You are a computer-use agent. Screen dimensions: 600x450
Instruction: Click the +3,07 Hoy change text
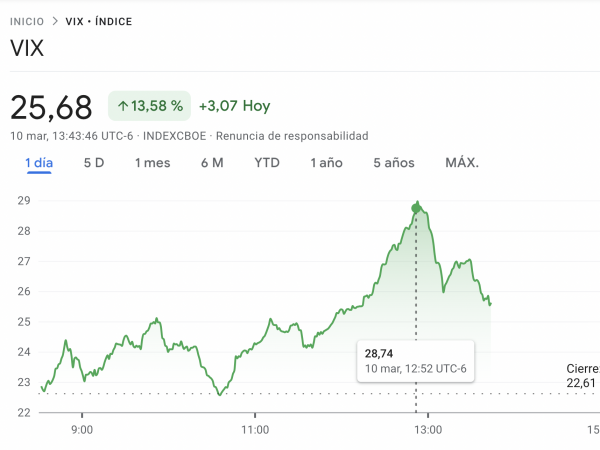[235, 106]
